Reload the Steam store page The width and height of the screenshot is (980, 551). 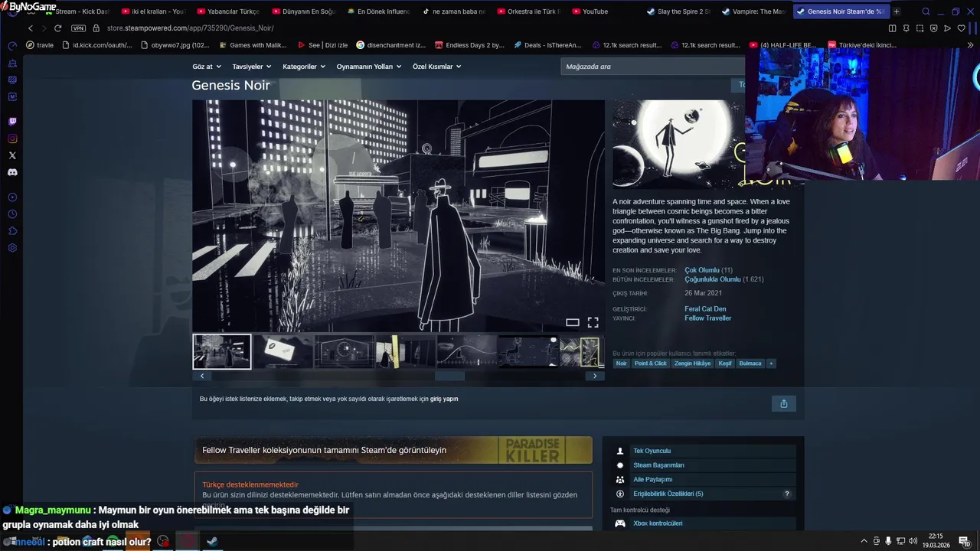point(57,28)
